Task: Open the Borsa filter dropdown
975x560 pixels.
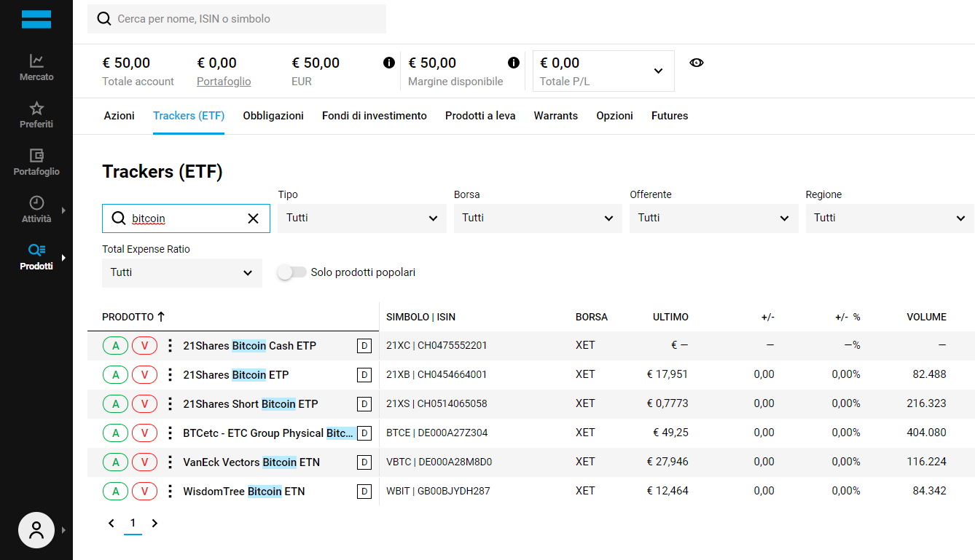Action: coord(538,218)
